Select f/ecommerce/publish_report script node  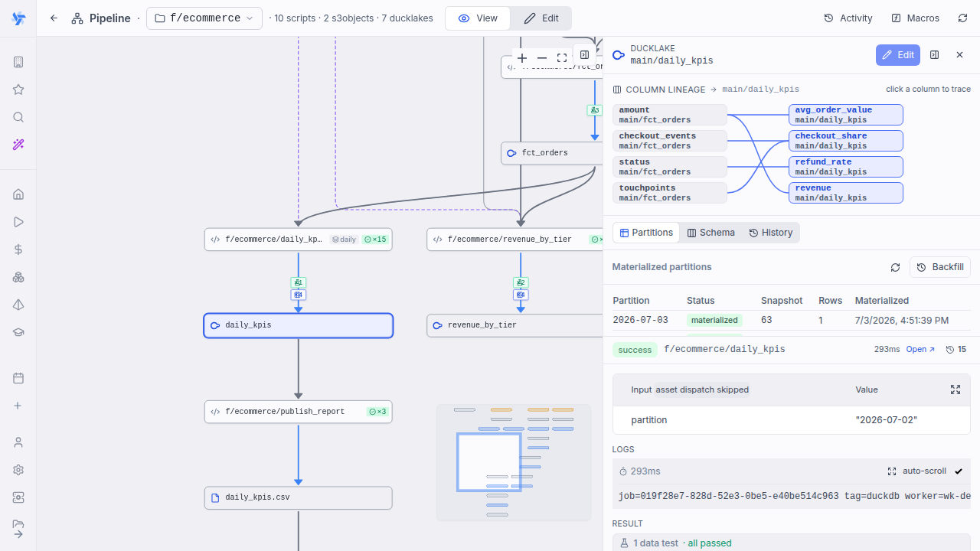tap(299, 412)
